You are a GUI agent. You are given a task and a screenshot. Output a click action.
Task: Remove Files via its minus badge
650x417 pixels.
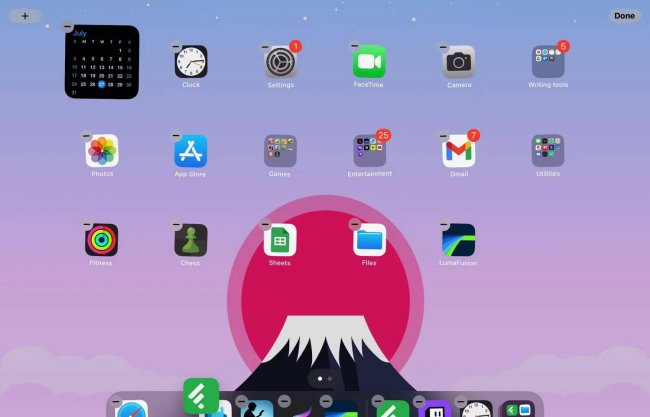tap(354, 225)
